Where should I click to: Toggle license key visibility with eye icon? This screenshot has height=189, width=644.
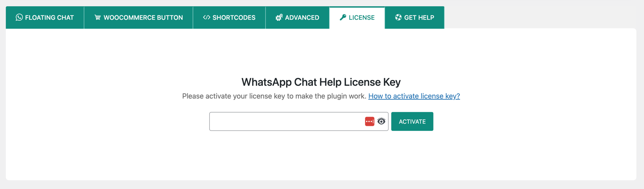[x=381, y=121]
